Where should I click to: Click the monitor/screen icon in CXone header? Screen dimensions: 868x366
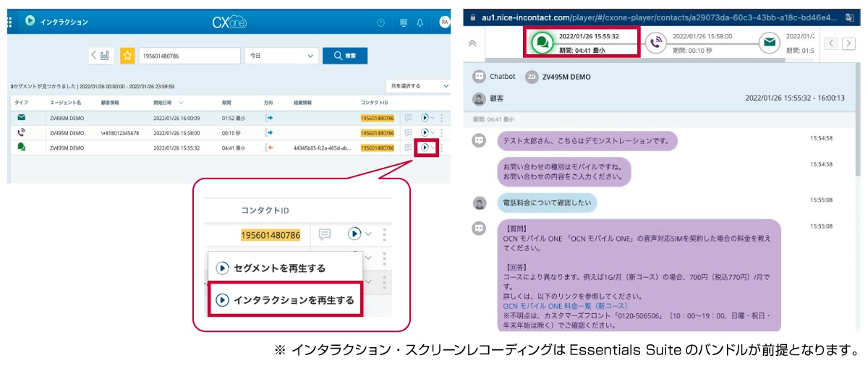(404, 22)
